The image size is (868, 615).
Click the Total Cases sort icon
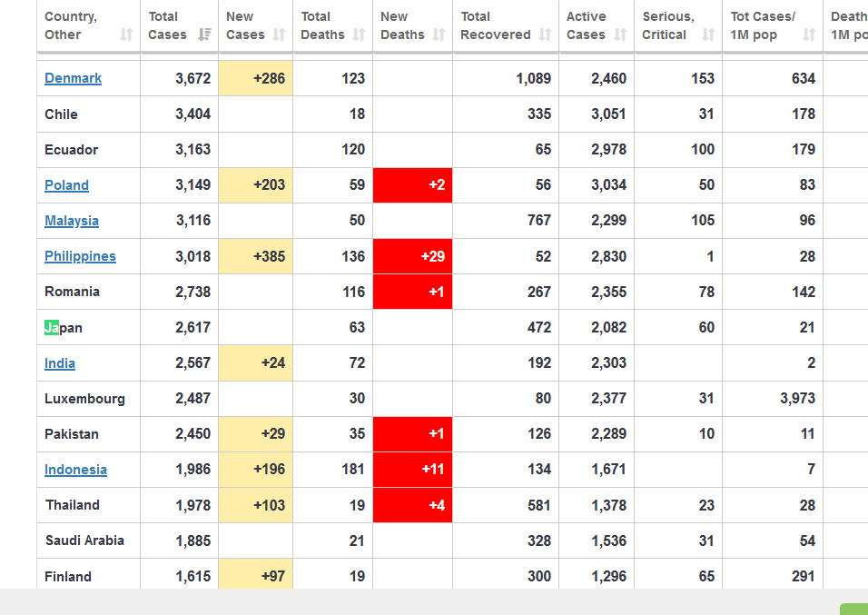(x=204, y=35)
